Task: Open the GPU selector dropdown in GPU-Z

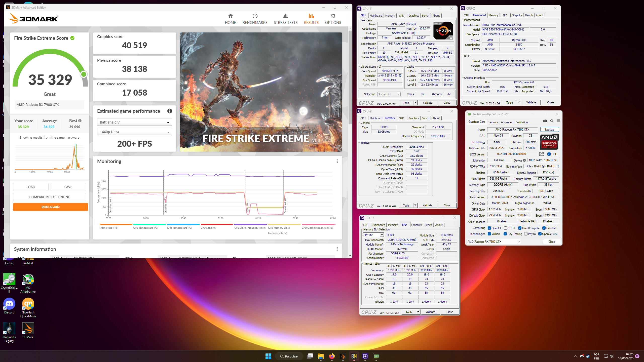Action: click(x=493, y=242)
